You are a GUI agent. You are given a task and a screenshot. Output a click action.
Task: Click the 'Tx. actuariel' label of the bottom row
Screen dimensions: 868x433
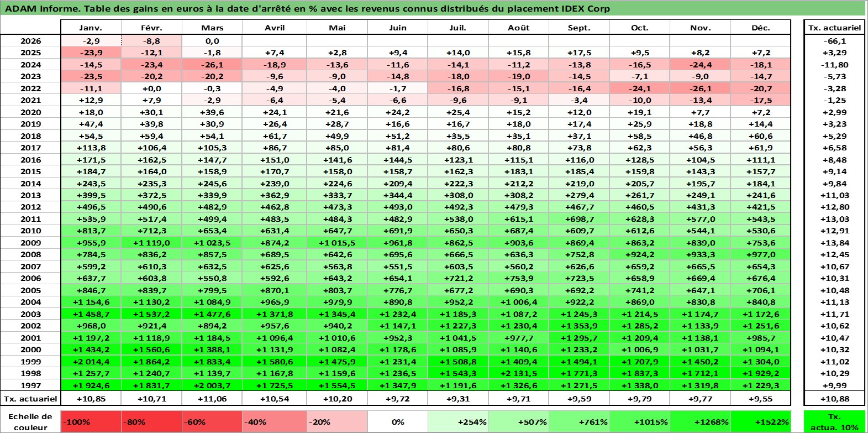[30, 398]
